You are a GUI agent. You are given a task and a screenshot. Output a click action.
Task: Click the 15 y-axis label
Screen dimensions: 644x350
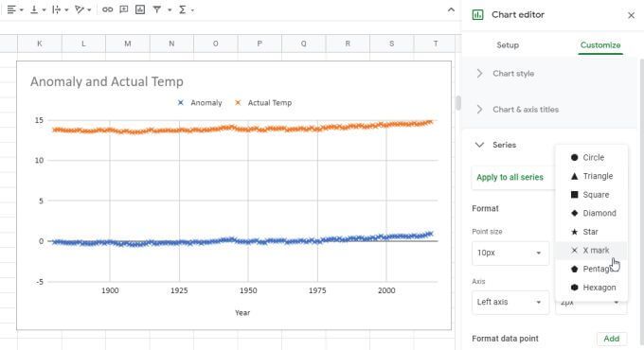[39, 120]
